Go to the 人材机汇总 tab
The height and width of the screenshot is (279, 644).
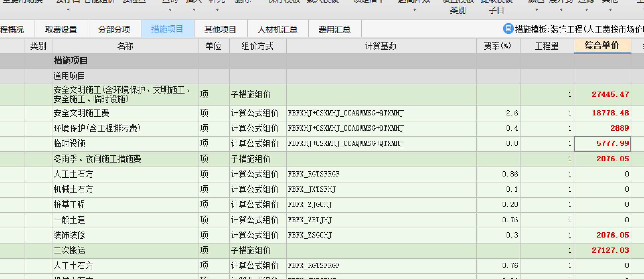coord(278,30)
